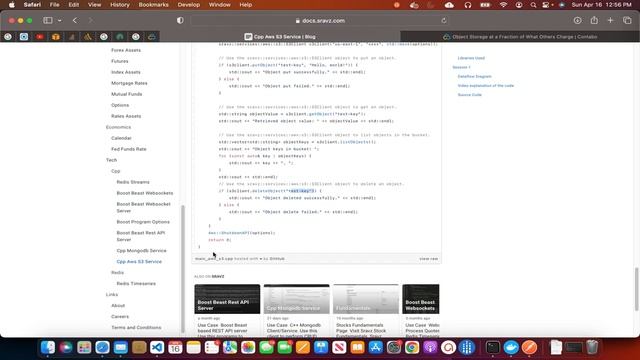Collapse the Redis sidebar category

pyautogui.click(x=117, y=273)
